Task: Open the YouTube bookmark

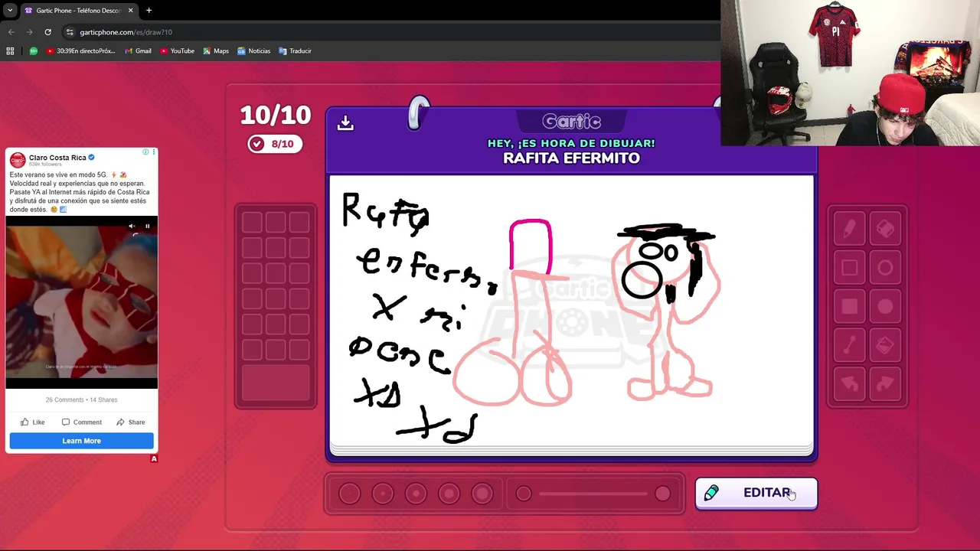Action: pyautogui.click(x=177, y=51)
